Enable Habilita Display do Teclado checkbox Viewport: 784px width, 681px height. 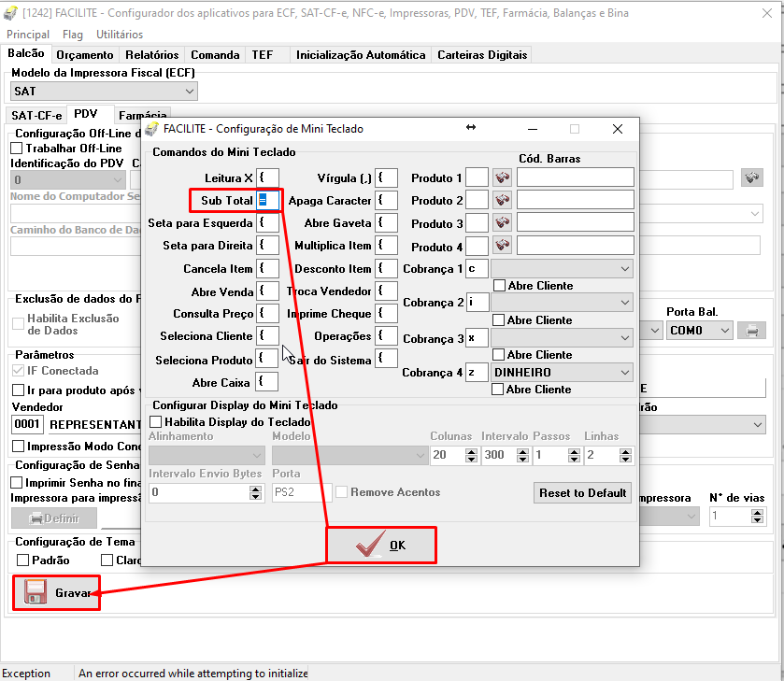155,422
